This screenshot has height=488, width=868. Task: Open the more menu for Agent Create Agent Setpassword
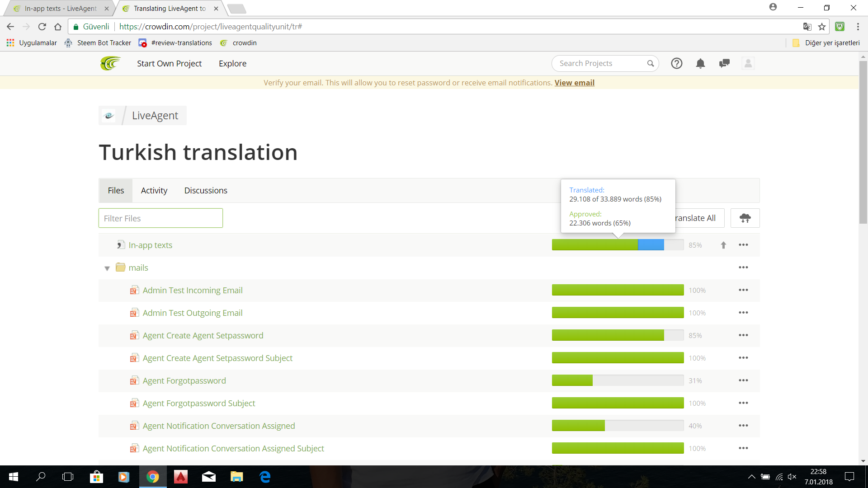(743, 335)
